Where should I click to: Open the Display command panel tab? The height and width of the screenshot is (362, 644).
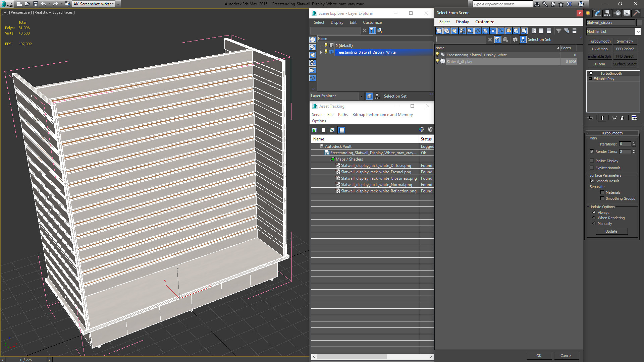pyautogui.click(x=627, y=13)
